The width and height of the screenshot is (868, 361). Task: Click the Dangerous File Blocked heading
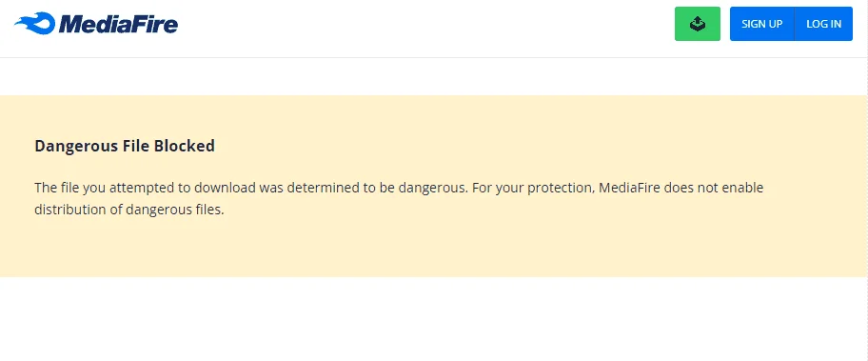pos(125,146)
